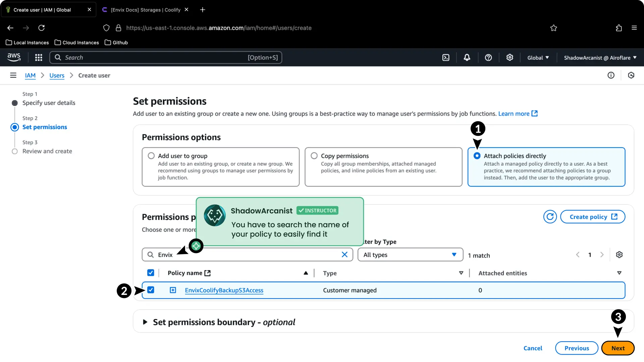Click the AWS home logo
644x362 pixels.
(14, 57)
